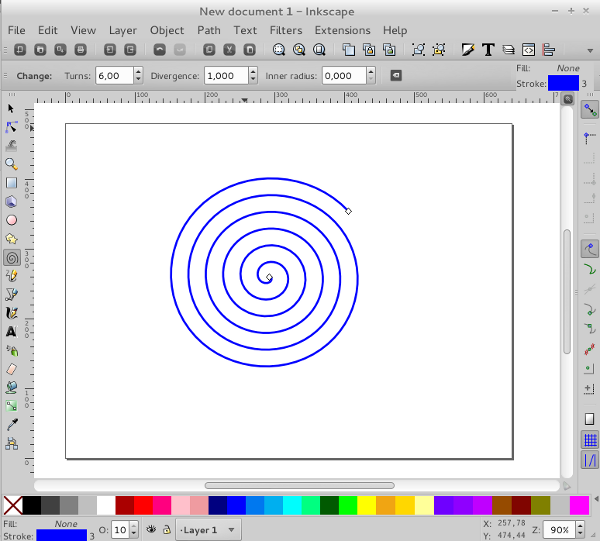600x541 pixels.
Task: Toggle snap to grids
Action: pos(590,440)
